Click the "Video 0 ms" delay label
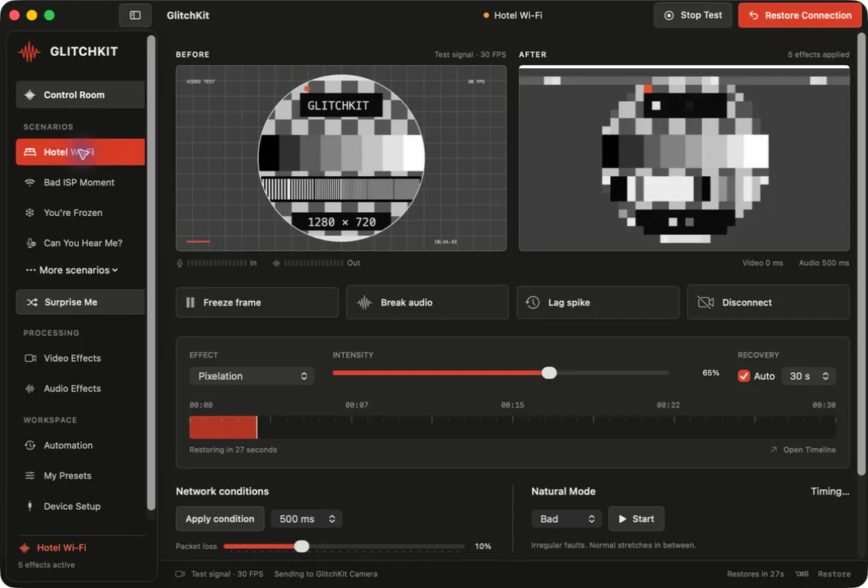Screen dimensions: 868x588 click(x=763, y=263)
